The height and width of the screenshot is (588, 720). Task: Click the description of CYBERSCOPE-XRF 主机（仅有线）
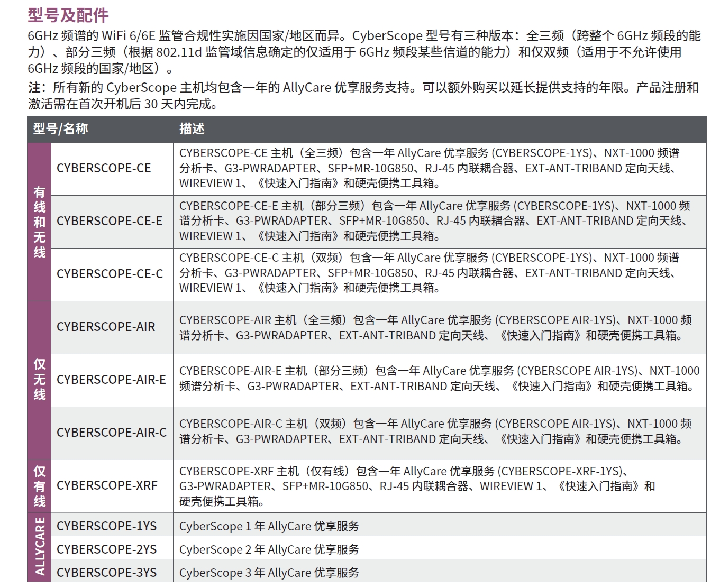coord(417,486)
